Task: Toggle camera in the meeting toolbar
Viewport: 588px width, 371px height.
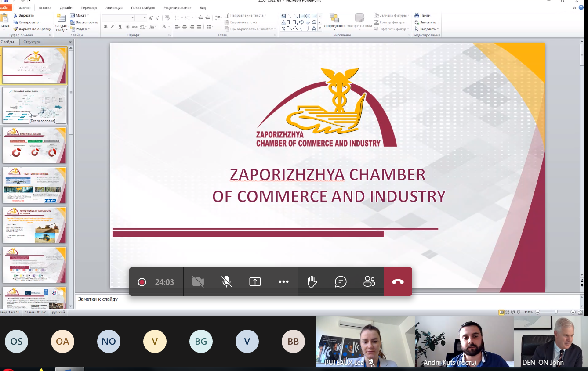Action: (x=198, y=282)
